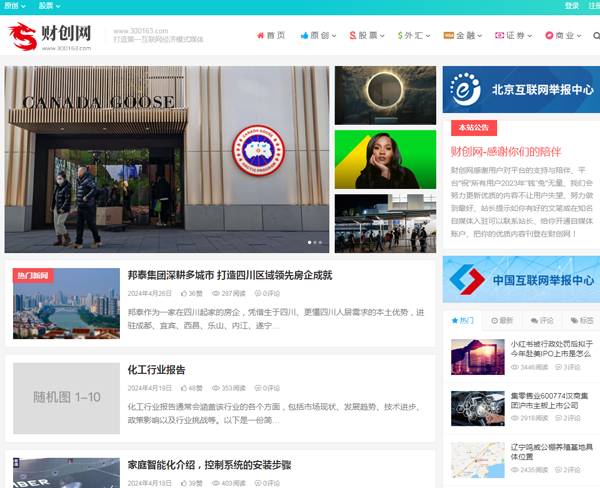Screen dimensions: 600x488
Task: Click eye icon on 小红书 sidebar item
Action: (515, 367)
